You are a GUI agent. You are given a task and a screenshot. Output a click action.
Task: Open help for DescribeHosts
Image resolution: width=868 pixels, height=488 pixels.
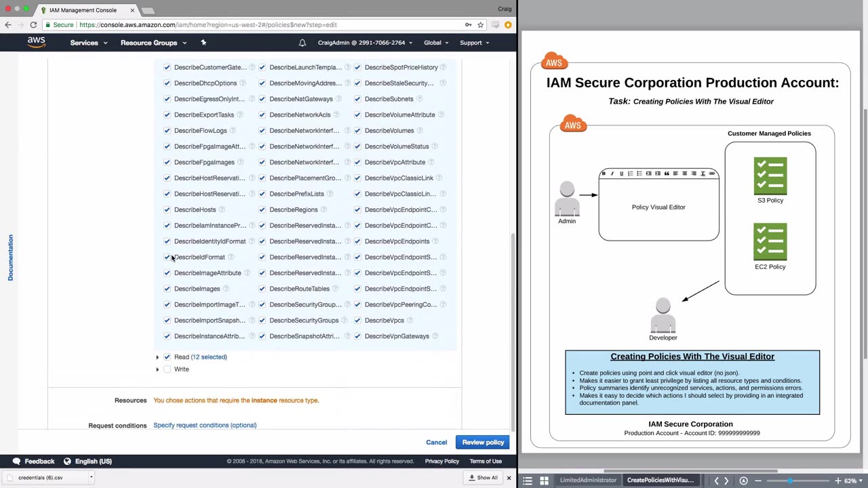pos(222,209)
